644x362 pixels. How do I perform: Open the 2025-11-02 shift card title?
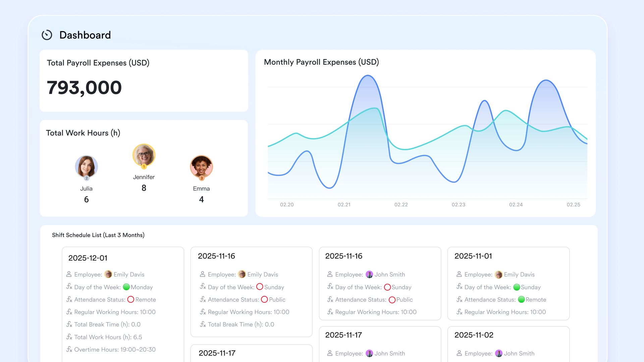click(474, 335)
